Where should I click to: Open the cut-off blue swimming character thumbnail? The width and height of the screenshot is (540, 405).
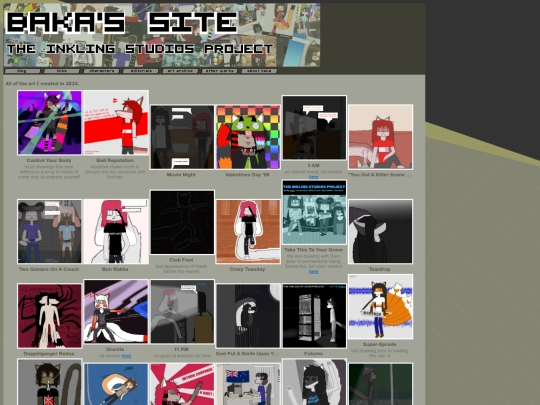click(116, 384)
